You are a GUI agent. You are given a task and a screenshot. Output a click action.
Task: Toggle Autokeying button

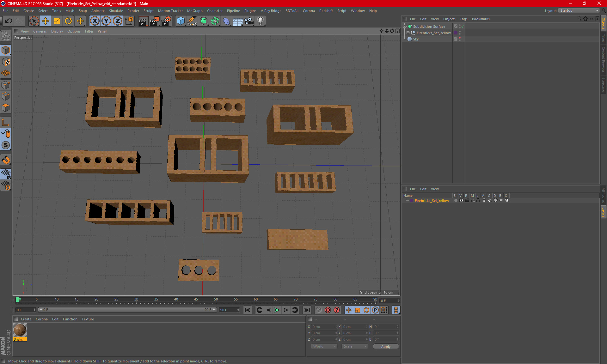(328, 310)
